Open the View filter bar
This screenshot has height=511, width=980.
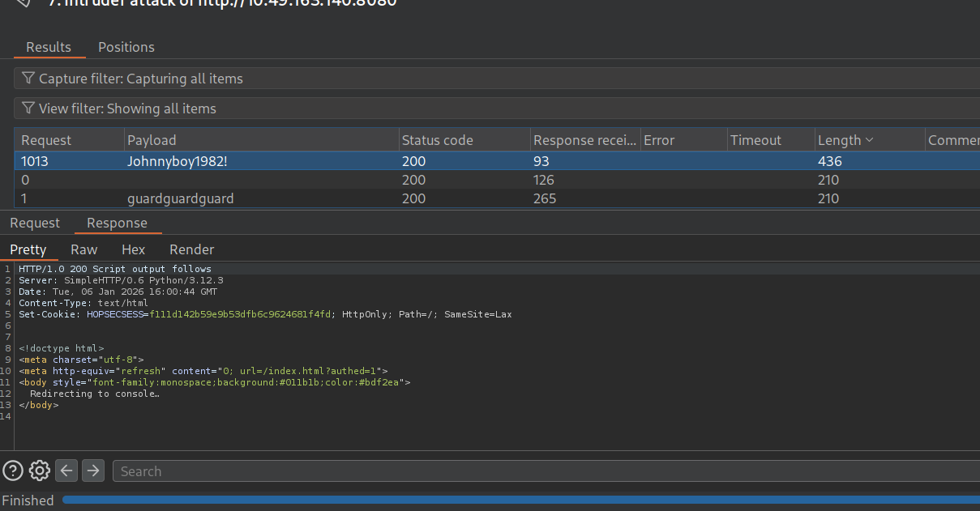486,109
